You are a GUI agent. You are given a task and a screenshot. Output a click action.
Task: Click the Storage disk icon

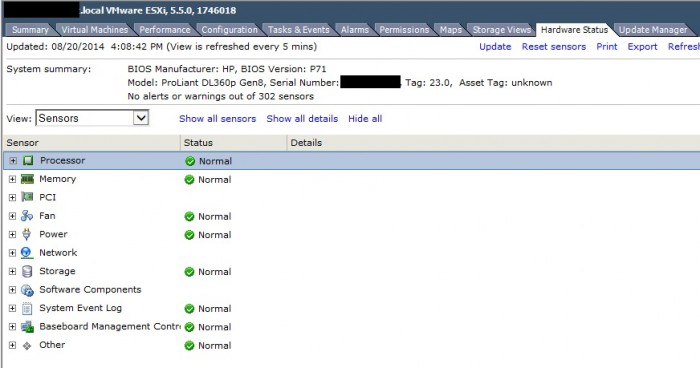coord(27,271)
